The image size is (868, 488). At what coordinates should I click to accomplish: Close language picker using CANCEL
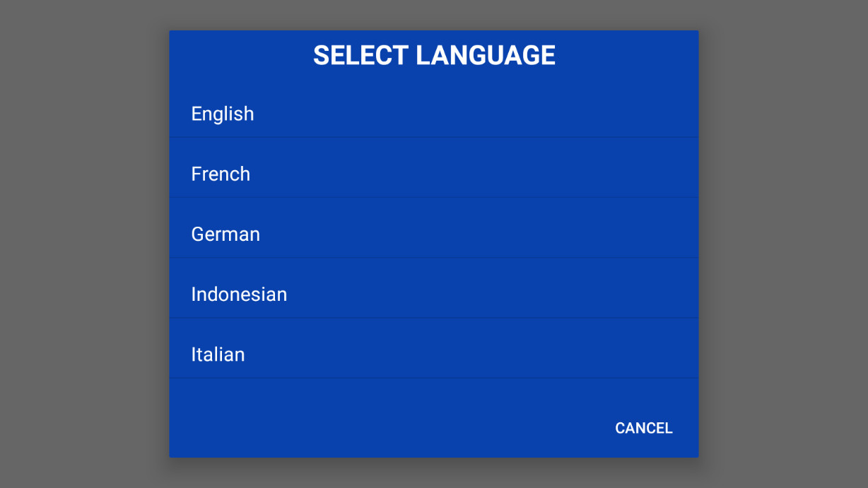(x=643, y=428)
